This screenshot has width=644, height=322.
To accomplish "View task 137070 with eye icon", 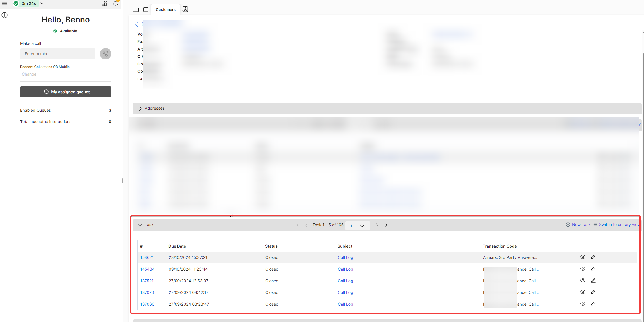I will coord(583,292).
